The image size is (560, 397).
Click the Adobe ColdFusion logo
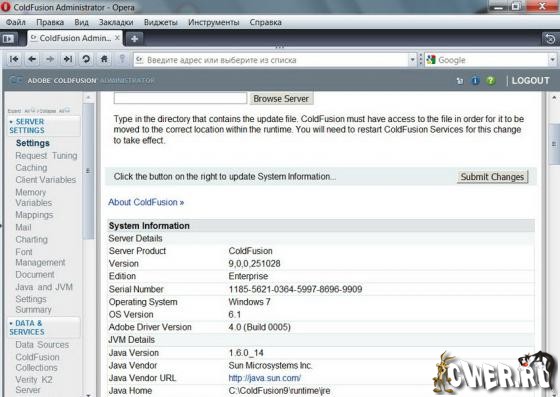click(x=16, y=80)
